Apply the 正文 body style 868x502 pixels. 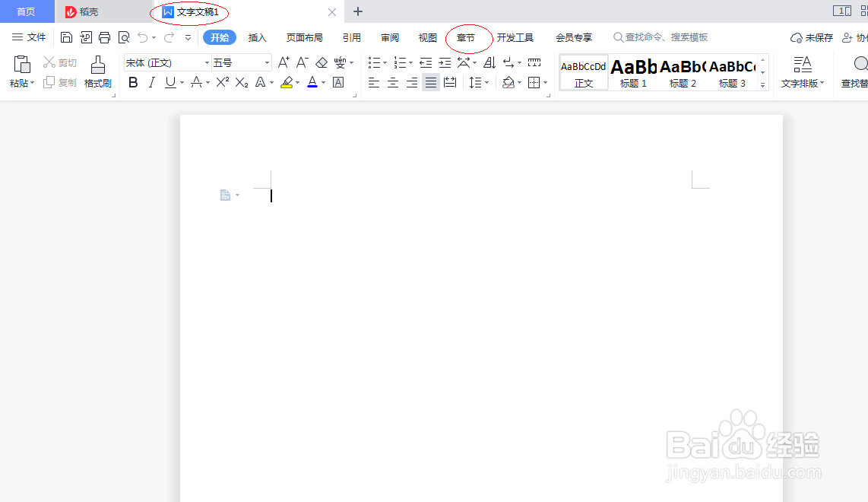click(584, 72)
